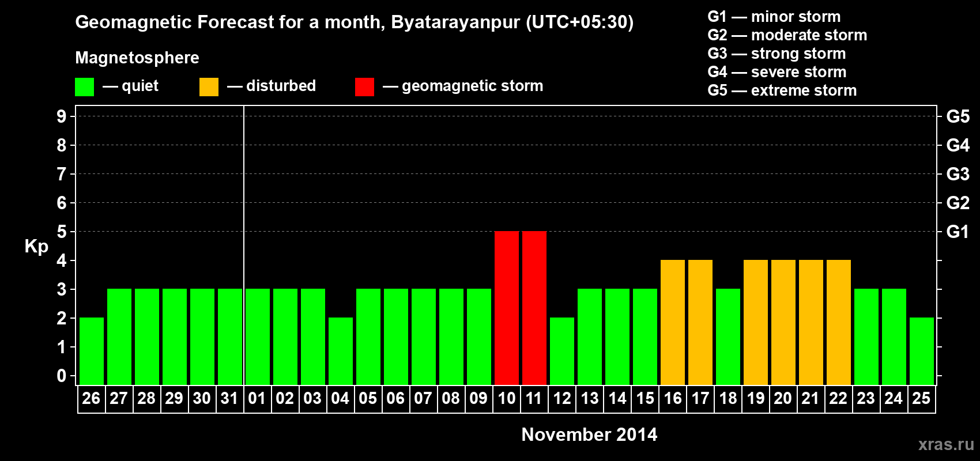Click the green quiet bar for day 25
The image size is (980, 461).
[x=922, y=351]
